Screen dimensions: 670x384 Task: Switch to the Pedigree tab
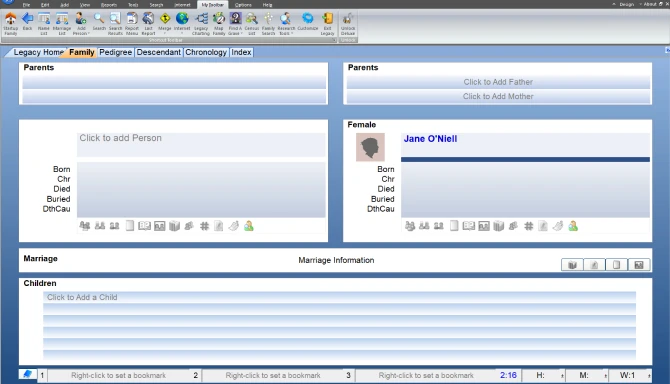tap(115, 52)
